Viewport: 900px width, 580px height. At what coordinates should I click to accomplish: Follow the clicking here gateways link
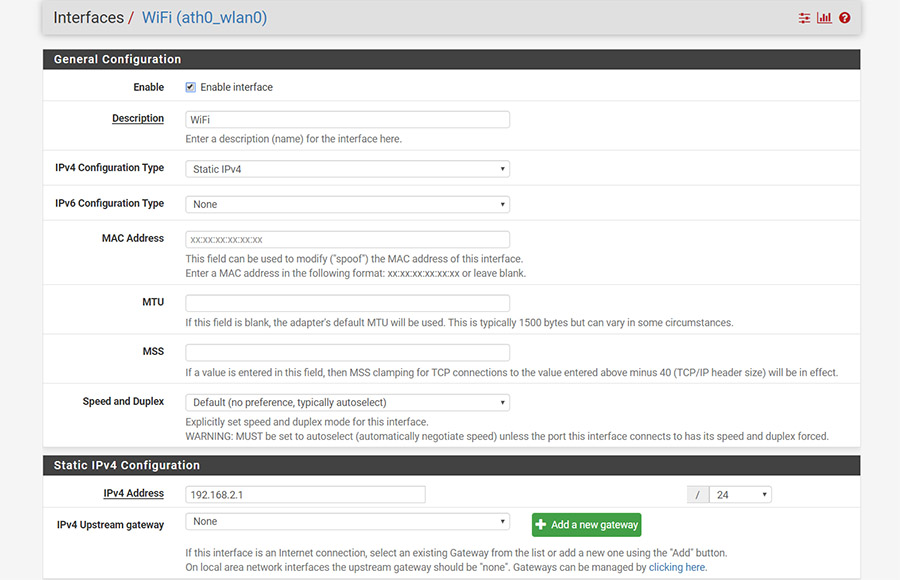click(677, 567)
